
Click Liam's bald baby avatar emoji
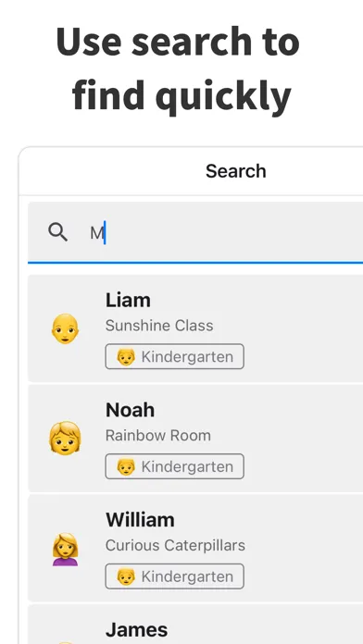coord(65,328)
